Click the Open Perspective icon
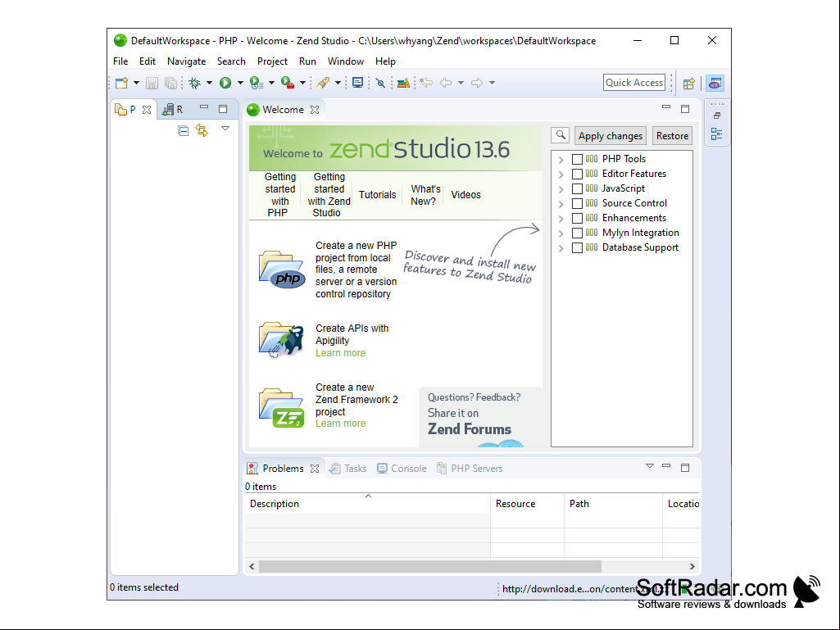 pyautogui.click(x=689, y=84)
